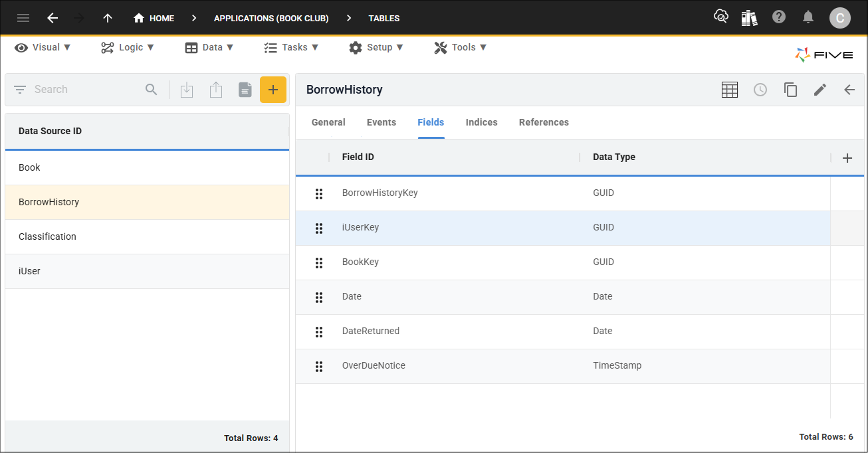This screenshot has height=453, width=868.
Task: Open the user avatar C
Action: click(x=840, y=18)
